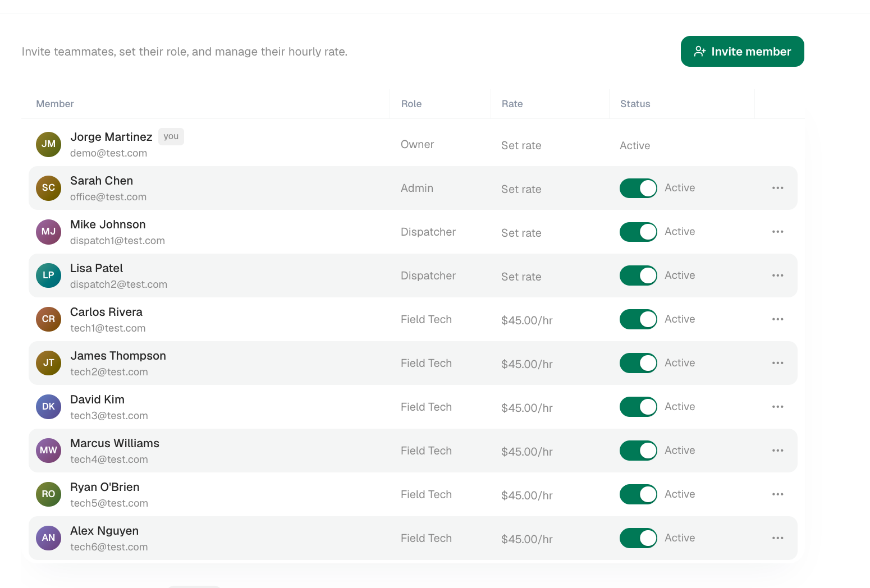Select email demo@test.com

pos(108,153)
